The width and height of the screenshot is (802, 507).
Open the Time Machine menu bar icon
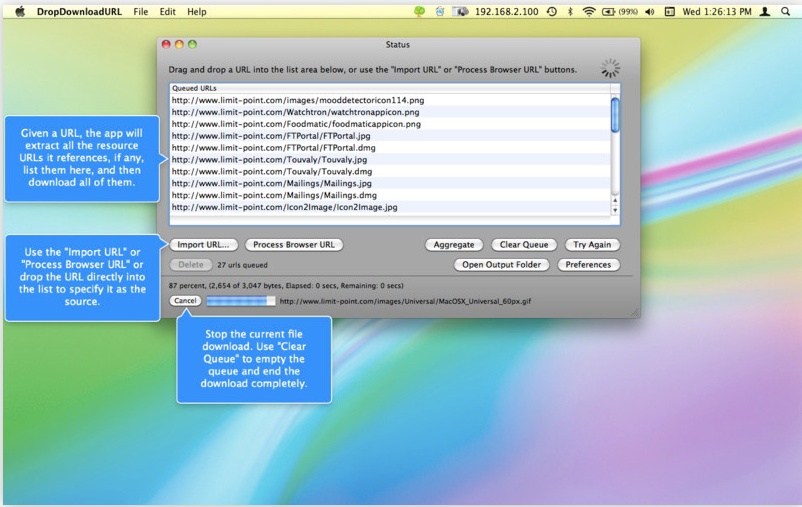point(551,11)
